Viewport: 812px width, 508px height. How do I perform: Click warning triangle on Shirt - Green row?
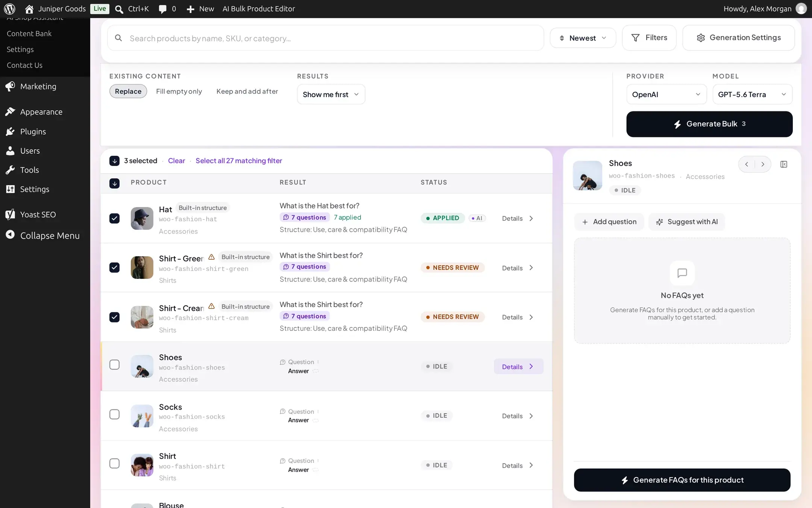tap(211, 257)
